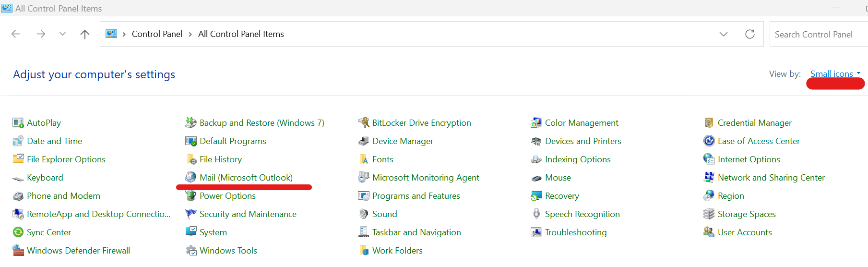The height and width of the screenshot is (267, 868).
Task: Click the Sound speaker icon
Action: point(364,214)
